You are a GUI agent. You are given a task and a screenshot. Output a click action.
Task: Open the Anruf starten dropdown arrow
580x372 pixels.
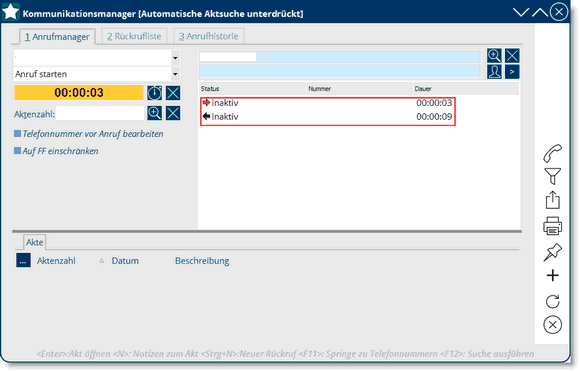175,74
